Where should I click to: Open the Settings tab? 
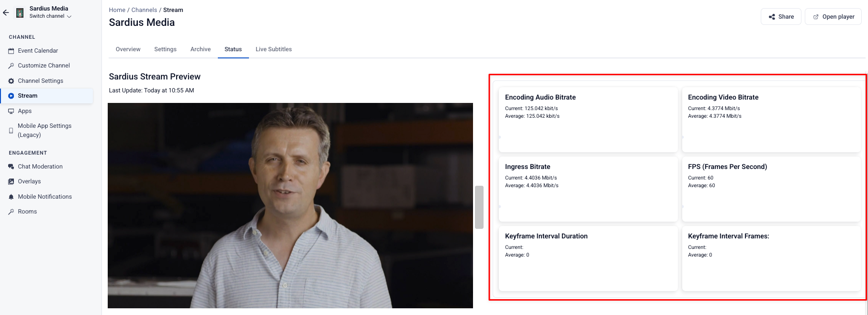coord(165,49)
